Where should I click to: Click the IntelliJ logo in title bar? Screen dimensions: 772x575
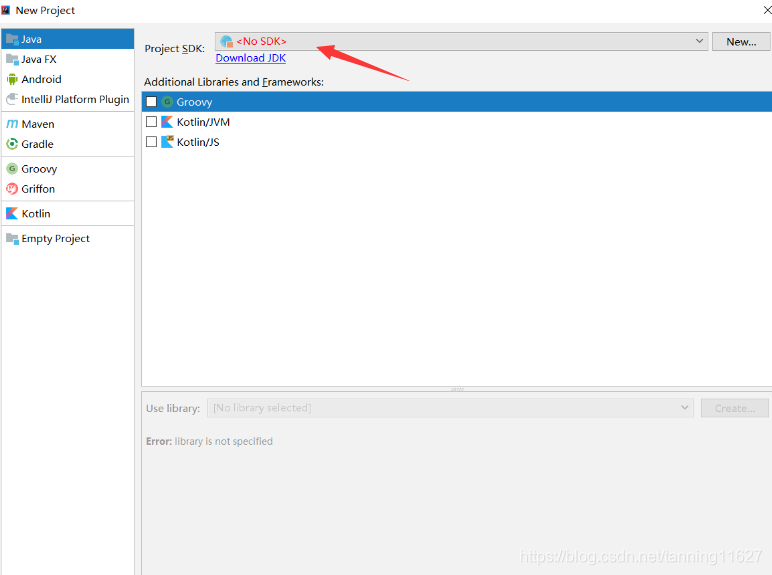coord(5,10)
